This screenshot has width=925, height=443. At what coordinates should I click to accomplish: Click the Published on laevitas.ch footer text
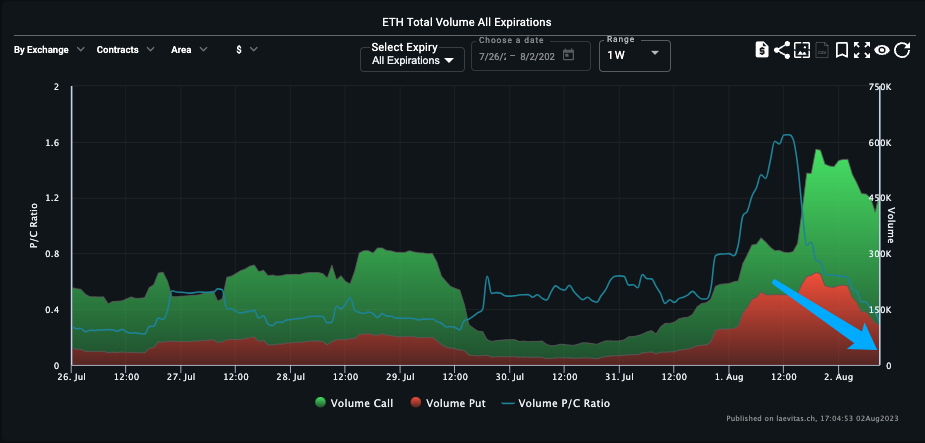pos(812,418)
